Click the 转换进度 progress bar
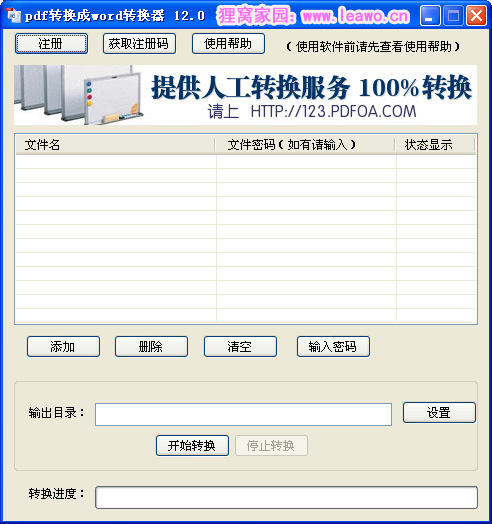492x524 pixels. pyautogui.click(x=286, y=498)
